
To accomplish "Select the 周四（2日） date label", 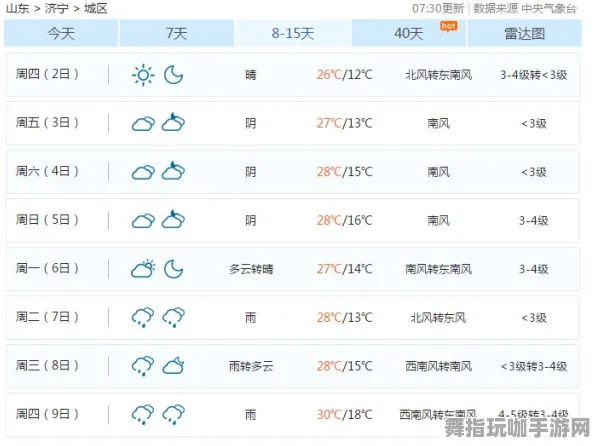I will (x=47, y=74).
